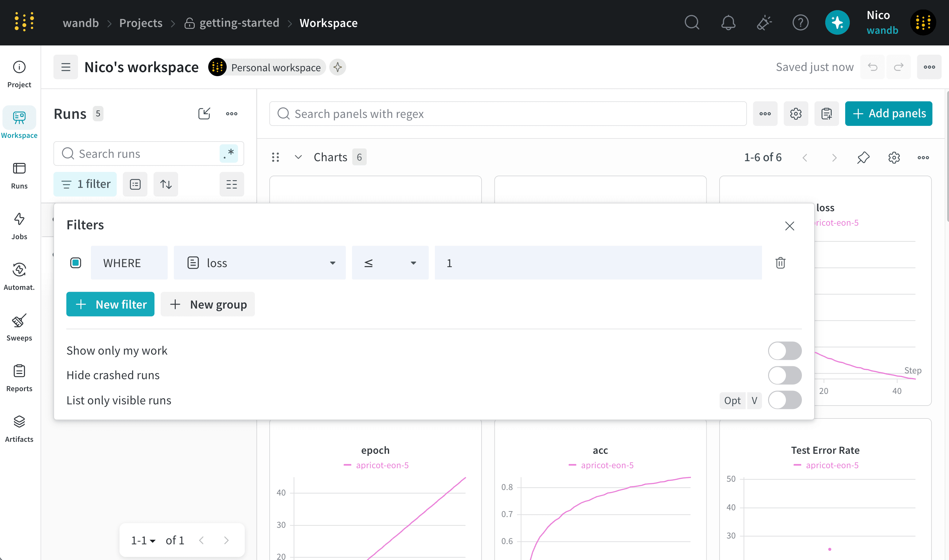
Task: Open the Charts section overflow menu
Action: click(x=923, y=157)
